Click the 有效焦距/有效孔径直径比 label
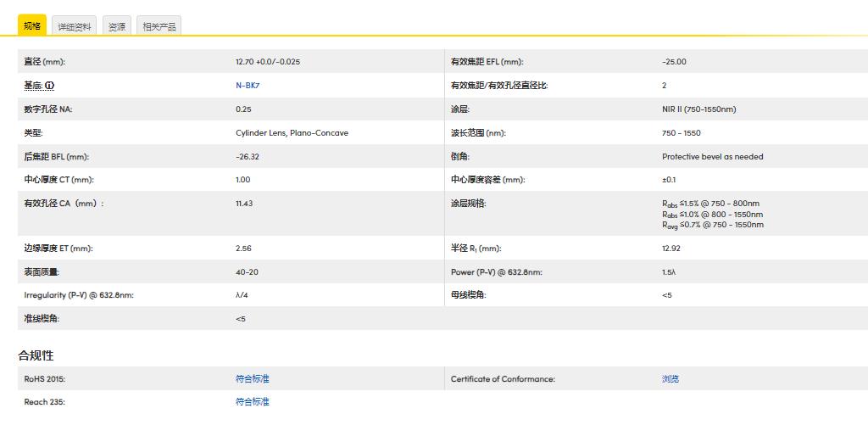The image size is (868, 436). 499,86
